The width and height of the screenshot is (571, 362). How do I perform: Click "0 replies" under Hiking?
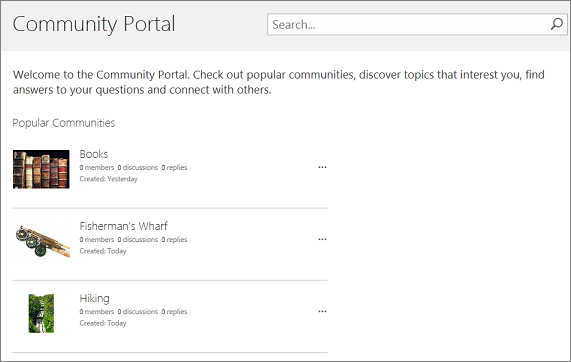pos(174,312)
